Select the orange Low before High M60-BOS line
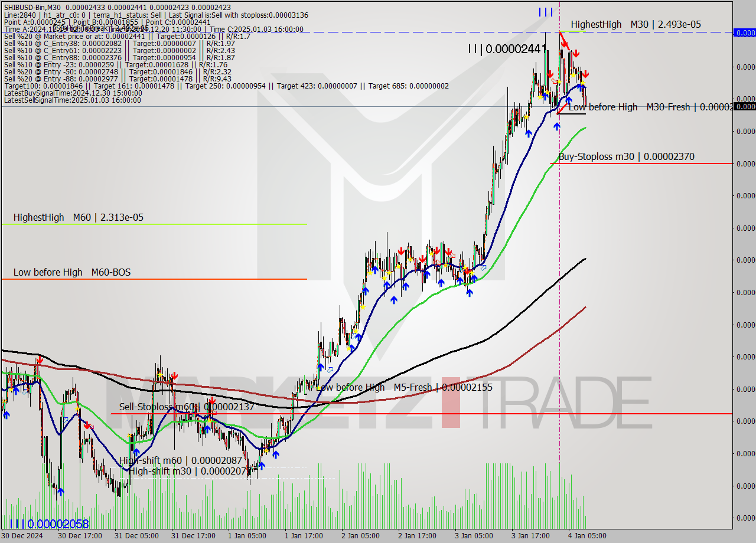The image size is (756, 543). pyautogui.click(x=155, y=279)
